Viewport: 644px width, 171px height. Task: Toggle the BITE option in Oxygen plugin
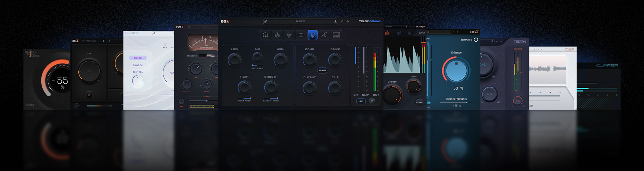pyautogui.click(x=165, y=44)
